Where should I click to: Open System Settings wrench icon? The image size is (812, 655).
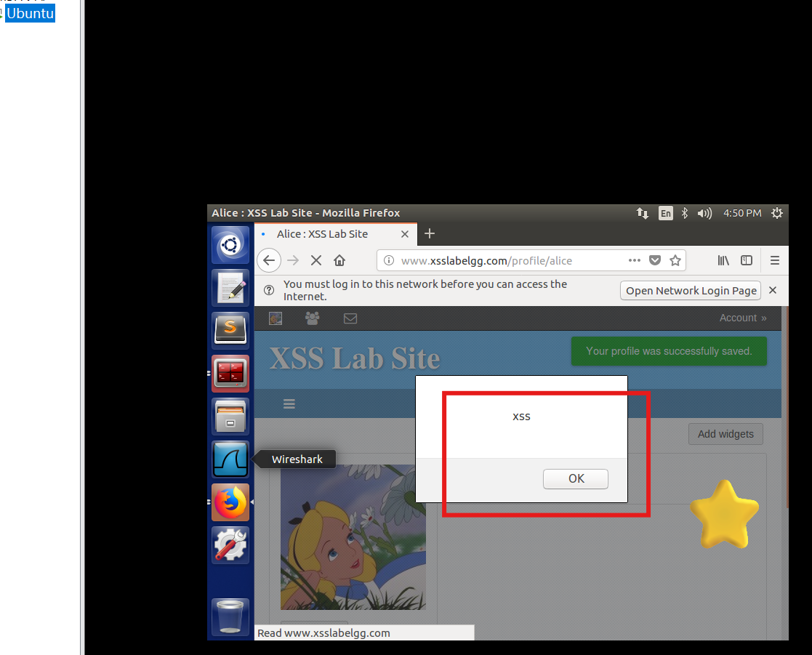[230, 545]
